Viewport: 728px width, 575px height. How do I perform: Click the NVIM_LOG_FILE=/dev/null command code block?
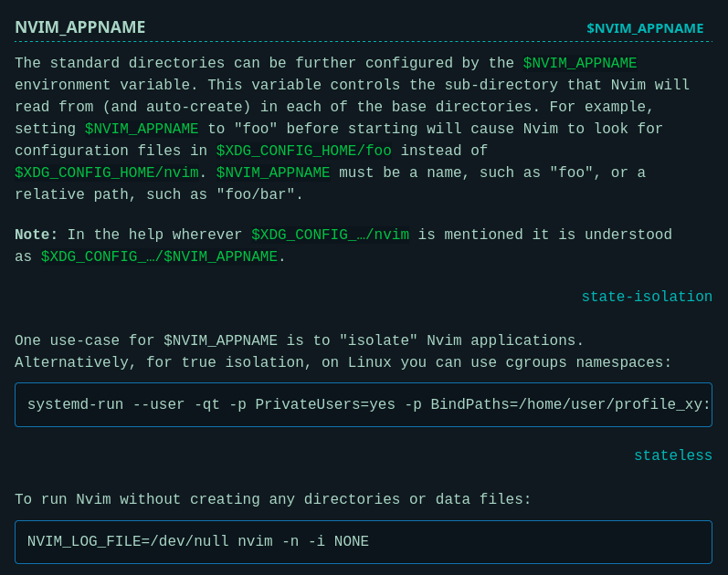[x=363, y=542]
